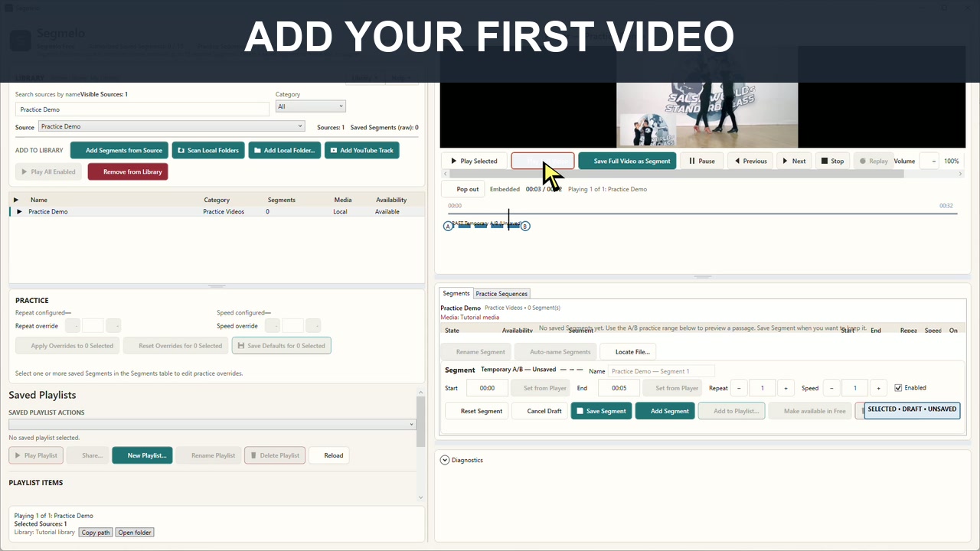This screenshot has width=980, height=551.
Task: Click the Start time field 00:00
Action: tap(487, 388)
